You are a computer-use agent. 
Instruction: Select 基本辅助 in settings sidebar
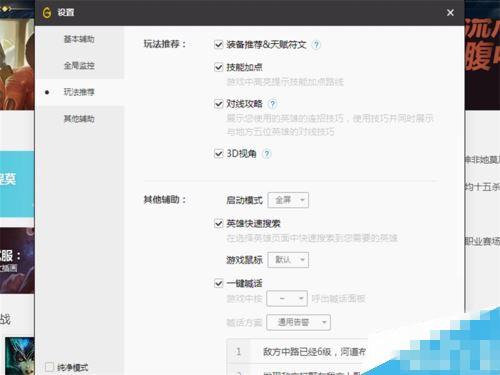(x=79, y=39)
